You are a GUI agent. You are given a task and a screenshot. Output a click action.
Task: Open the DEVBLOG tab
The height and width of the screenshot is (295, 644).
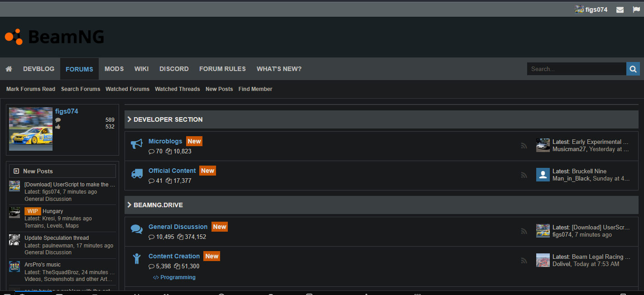click(x=39, y=69)
